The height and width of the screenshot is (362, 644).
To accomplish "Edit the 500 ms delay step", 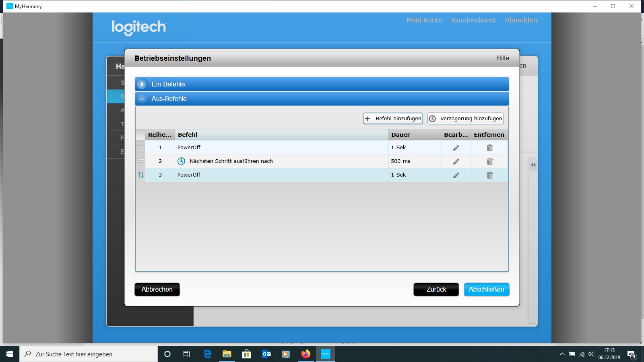I will 456,161.
